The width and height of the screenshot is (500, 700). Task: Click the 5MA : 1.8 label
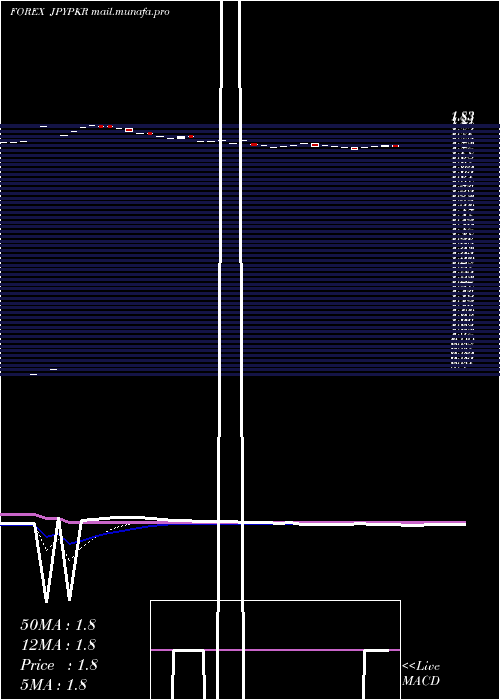pyautogui.click(x=53, y=684)
